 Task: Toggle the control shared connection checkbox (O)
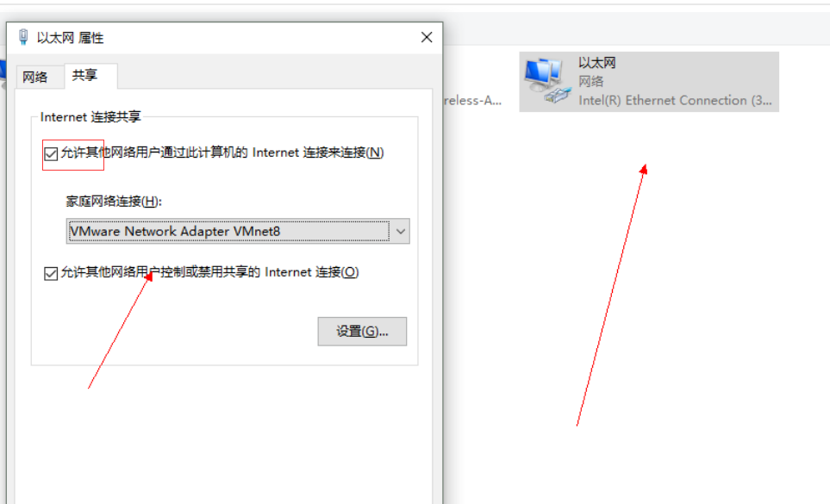click(51, 273)
